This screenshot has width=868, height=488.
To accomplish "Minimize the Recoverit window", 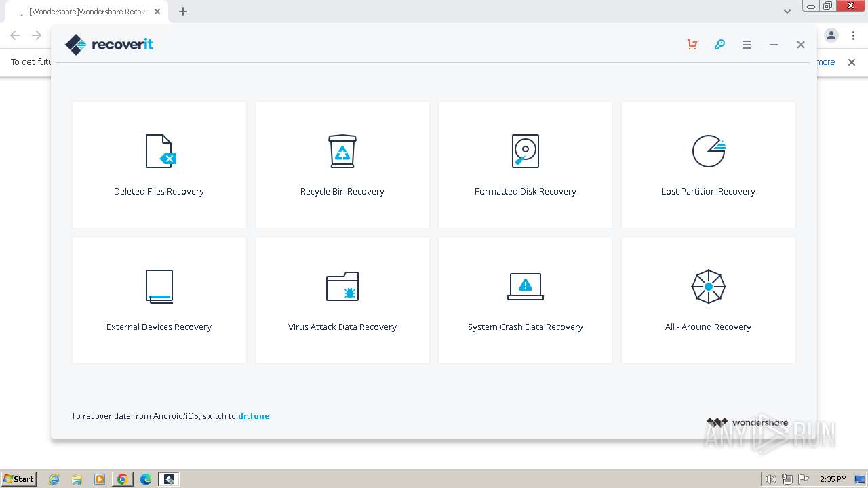I will [774, 45].
